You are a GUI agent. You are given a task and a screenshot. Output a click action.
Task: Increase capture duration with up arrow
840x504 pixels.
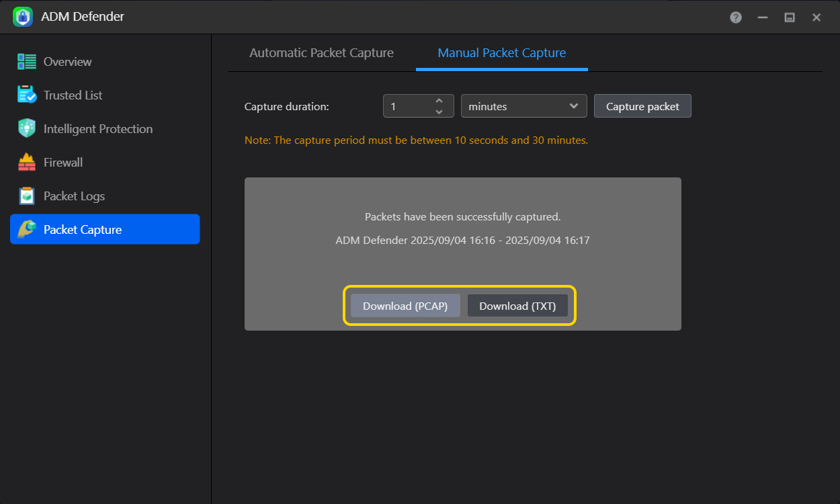tap(439, 101)
